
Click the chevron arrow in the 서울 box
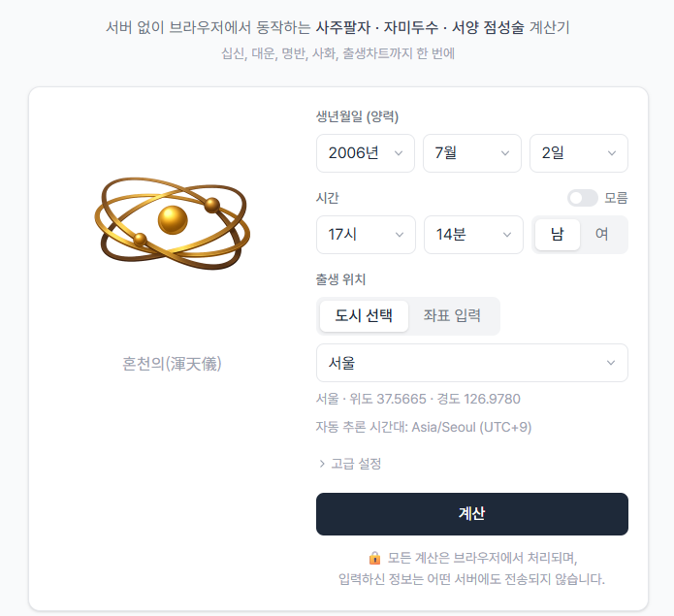click(x=610, y=363)
